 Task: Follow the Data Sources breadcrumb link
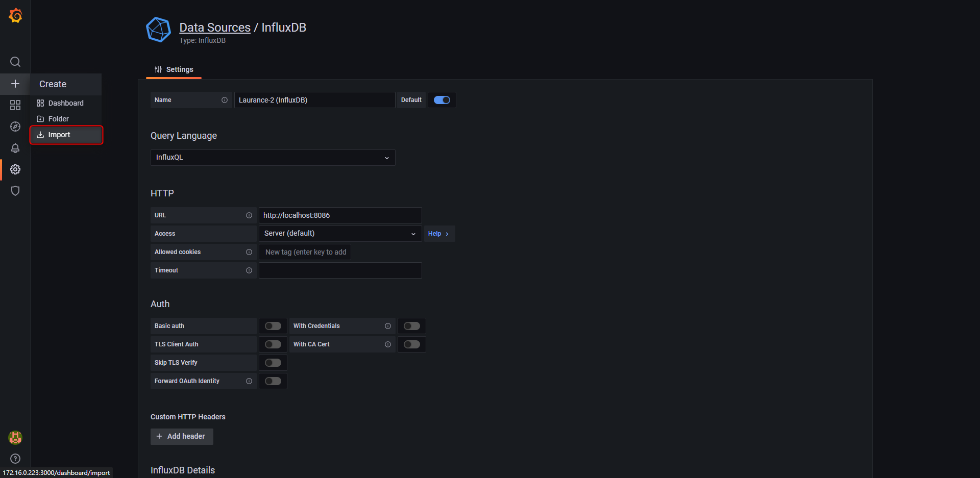click(x=215, y=28)
